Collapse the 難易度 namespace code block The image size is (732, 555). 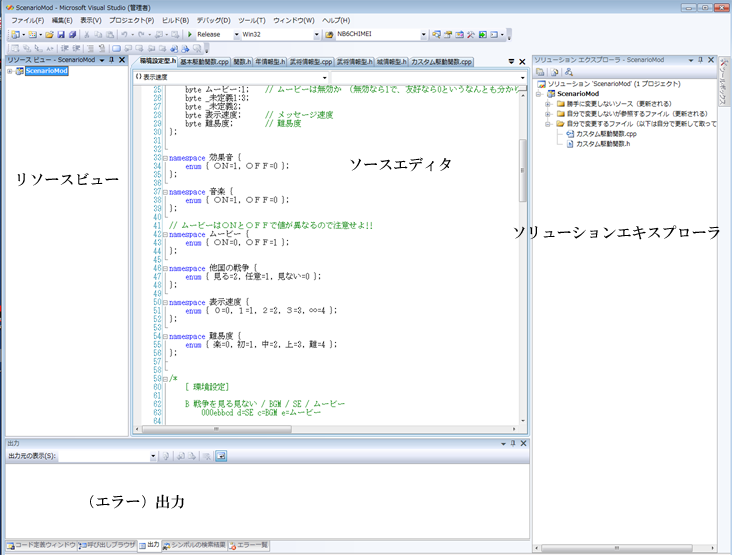click(165, 337)
